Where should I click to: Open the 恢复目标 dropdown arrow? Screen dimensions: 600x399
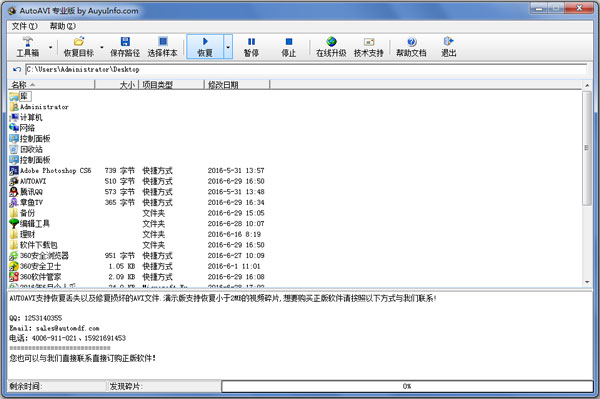point(102,47)
